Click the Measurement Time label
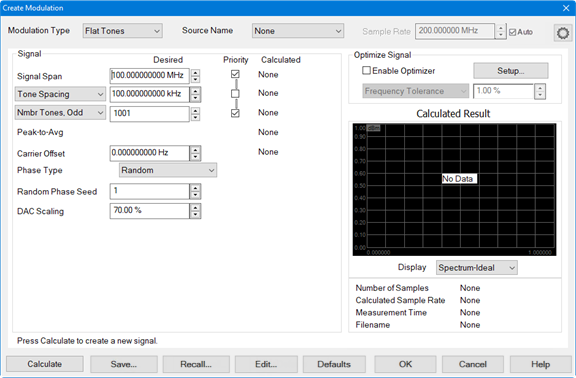This screenshot has height=378, width=576. coord(391,313)
